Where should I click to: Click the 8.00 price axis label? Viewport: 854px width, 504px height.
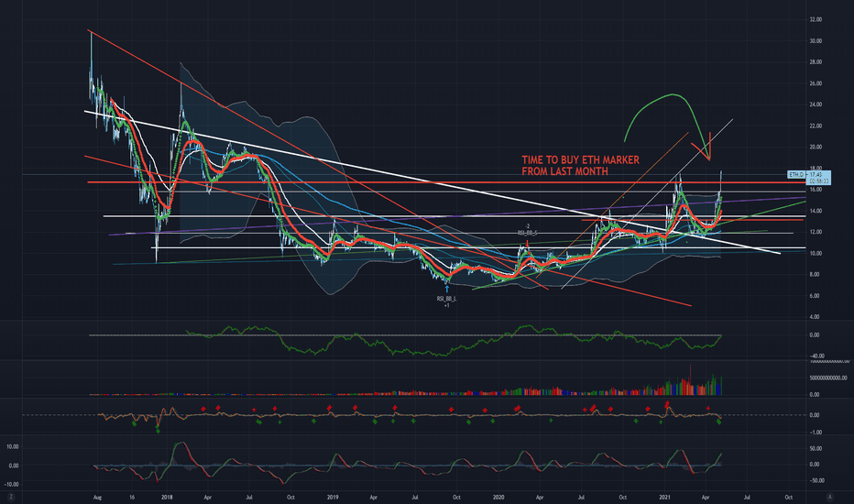815,275
